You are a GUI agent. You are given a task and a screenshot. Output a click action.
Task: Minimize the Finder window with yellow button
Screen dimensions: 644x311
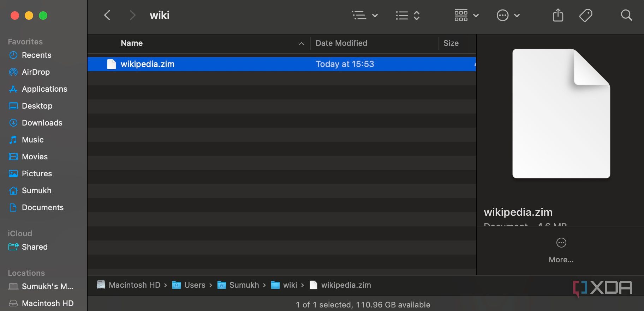(29, 16)
